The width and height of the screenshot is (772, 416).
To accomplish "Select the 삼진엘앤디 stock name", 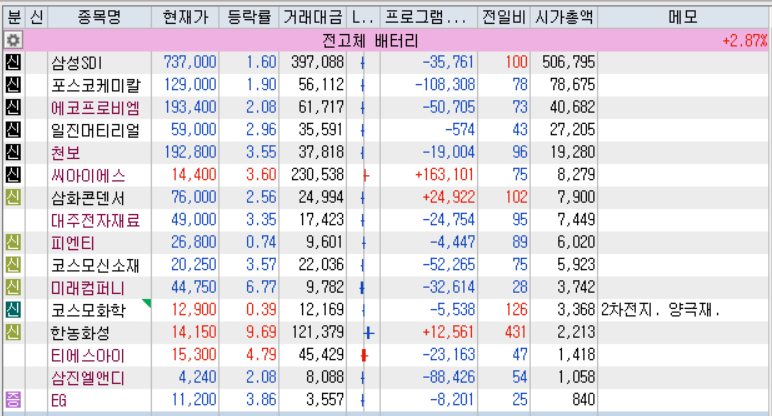I will pos(88,378).
